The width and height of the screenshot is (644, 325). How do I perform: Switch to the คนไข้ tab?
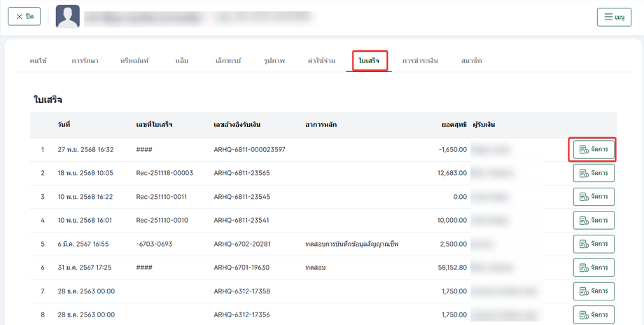point(38,61)
